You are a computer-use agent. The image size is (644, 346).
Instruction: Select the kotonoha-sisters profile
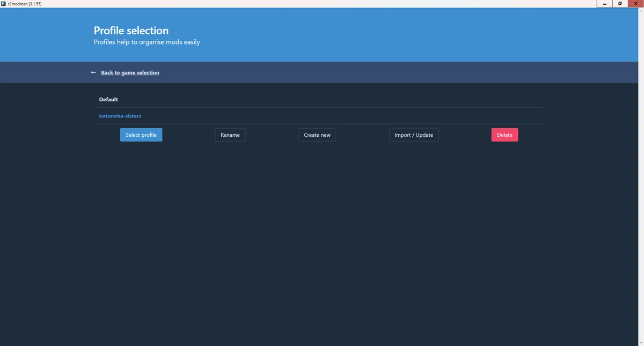pyautogui.click(x=319, y=116)
